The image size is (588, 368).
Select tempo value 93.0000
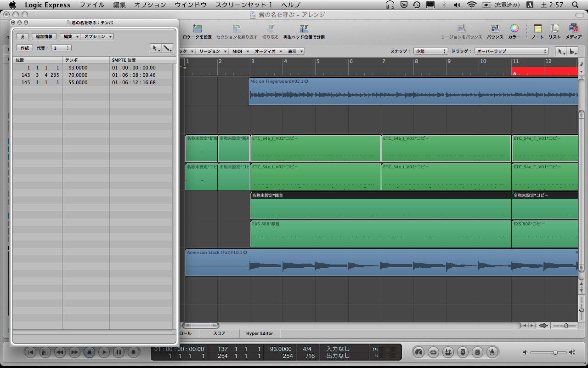pyautogui.click(x=78, y=68)
